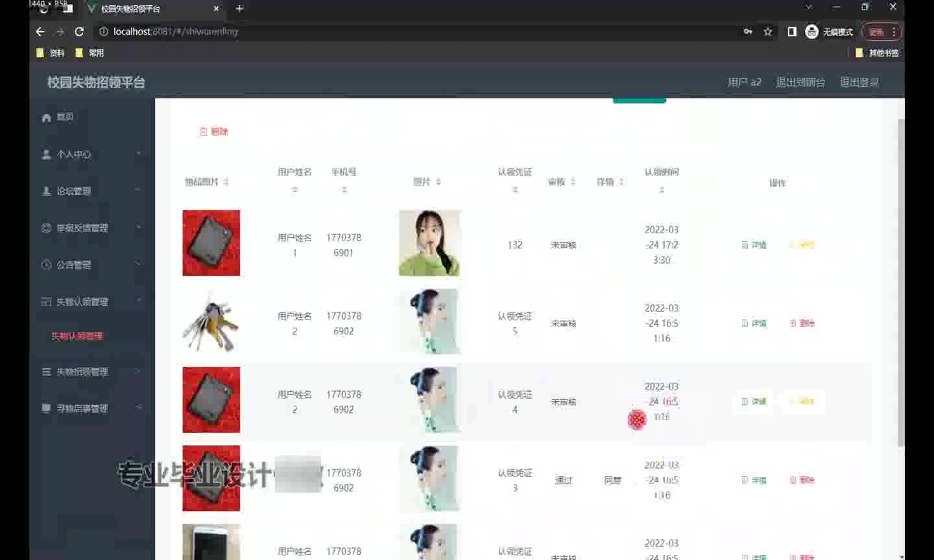Image resolution: width=934 pixels, height=560 pixels.
Task: Open the 资料 bookmark folder
Action: 51,53
